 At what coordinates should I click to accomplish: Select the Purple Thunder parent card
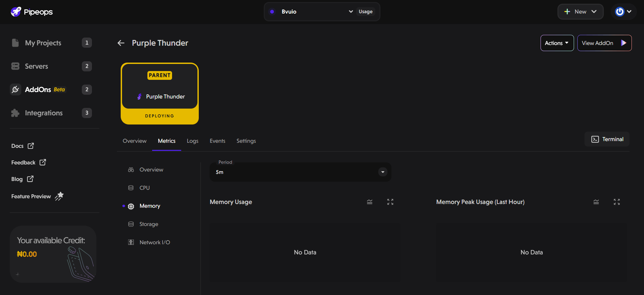click(x=160, y=94)
